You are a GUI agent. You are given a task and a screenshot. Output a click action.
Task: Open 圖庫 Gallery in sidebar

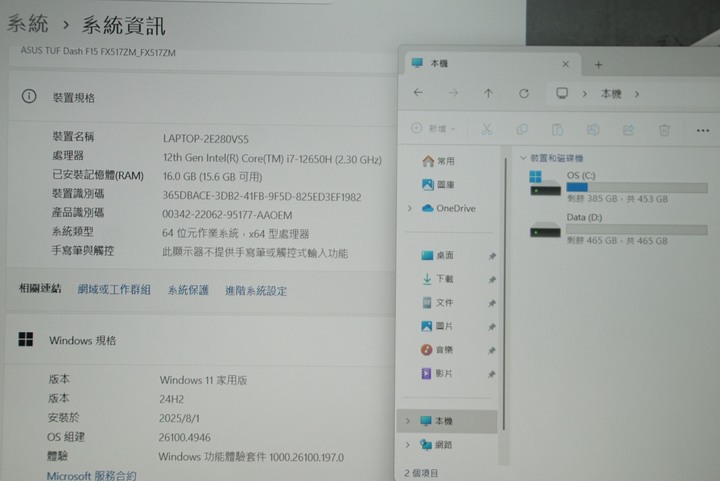pyautogui.click(x=439, y=185)
